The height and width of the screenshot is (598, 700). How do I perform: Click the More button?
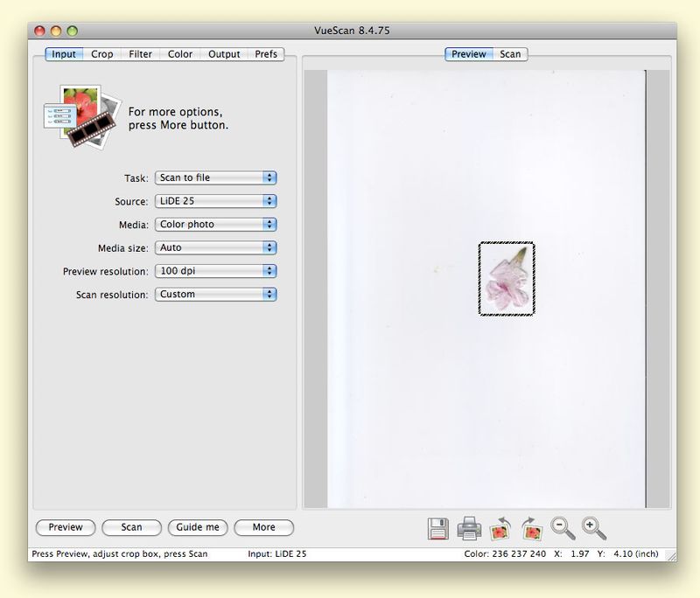pyautogui.click(x=263, y=527)
